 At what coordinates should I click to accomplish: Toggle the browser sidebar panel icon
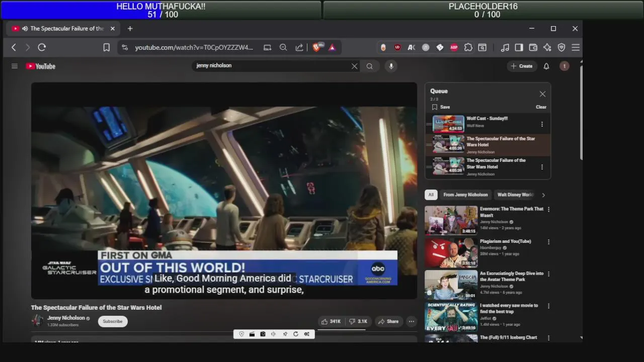click(x=519, y=47)
